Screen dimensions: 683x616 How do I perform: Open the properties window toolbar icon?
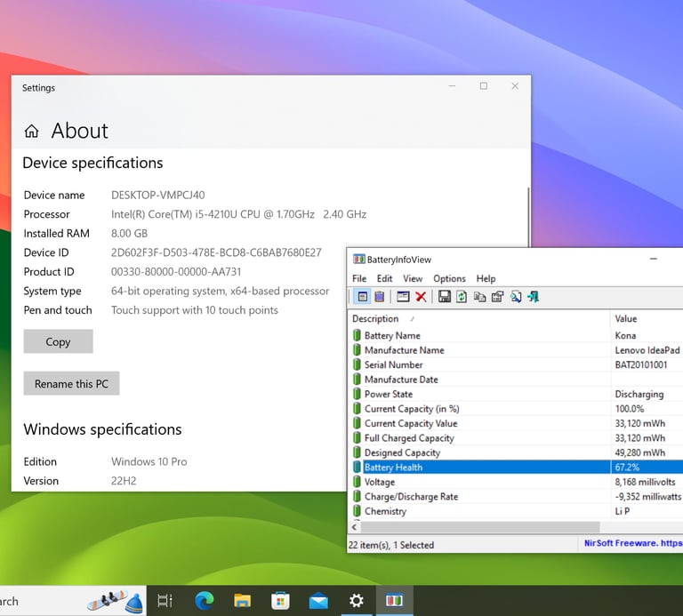[x=403, y=297]
